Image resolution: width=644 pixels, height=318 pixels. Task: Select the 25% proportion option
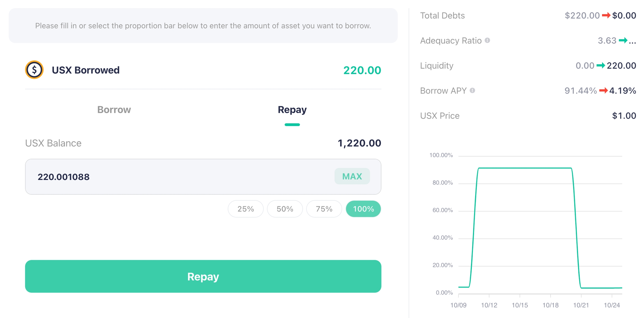(245, 209)
